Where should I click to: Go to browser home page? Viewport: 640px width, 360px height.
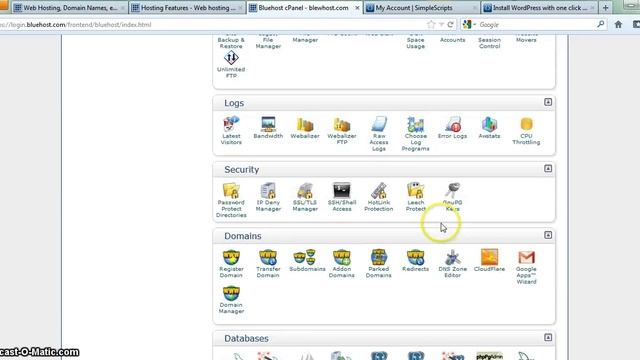pyautogui.click(x=618, y=24)
